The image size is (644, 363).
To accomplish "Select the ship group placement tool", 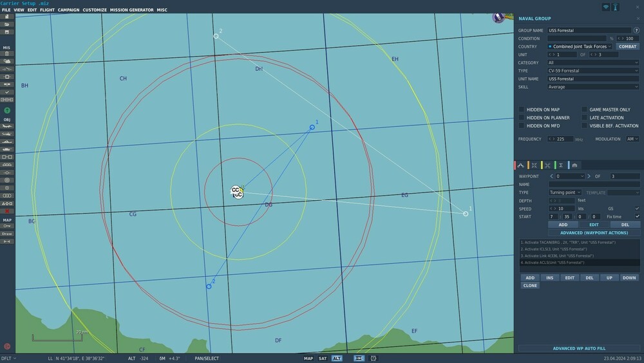I will [x=7, y=142].
